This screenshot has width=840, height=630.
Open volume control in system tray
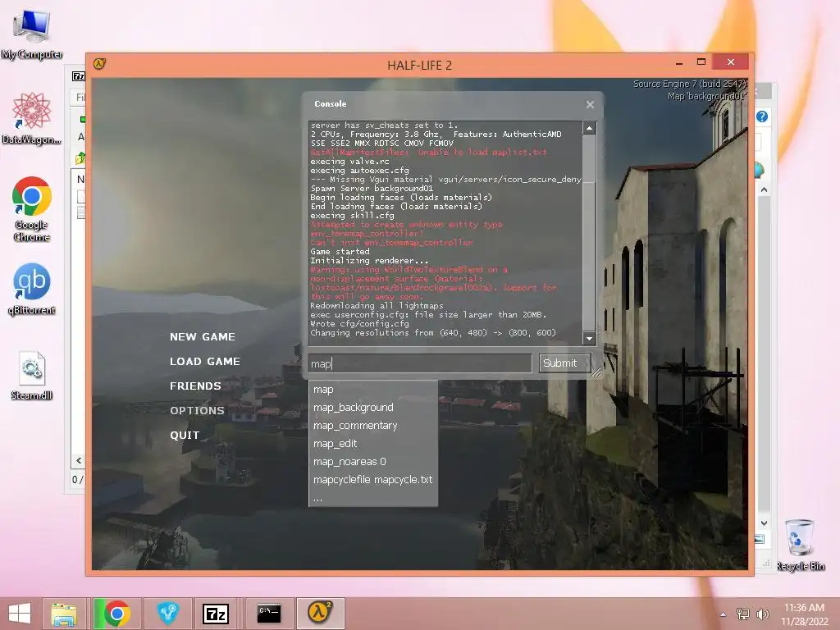point(762,614)
